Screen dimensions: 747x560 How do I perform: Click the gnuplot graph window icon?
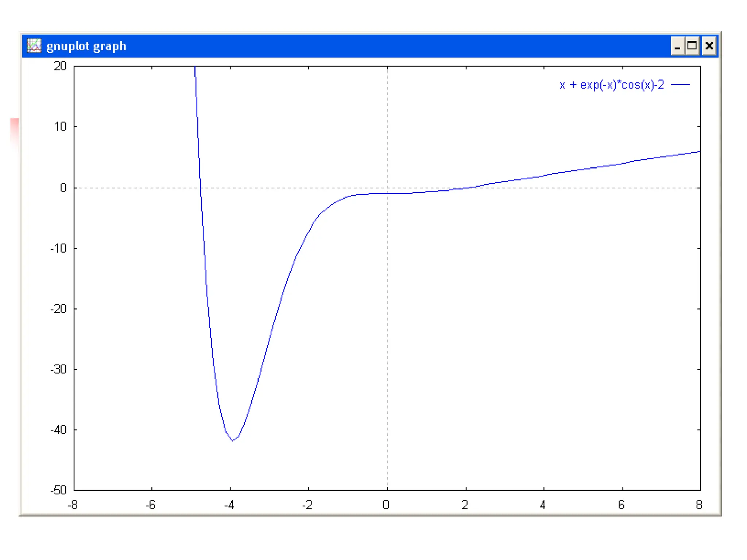34,46
